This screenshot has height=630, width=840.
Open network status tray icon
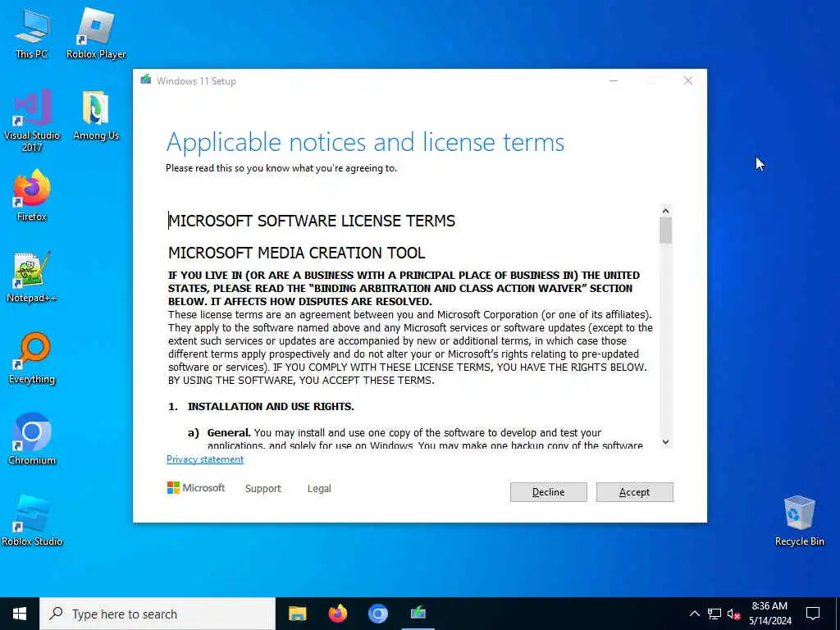(x=714, y=614)
